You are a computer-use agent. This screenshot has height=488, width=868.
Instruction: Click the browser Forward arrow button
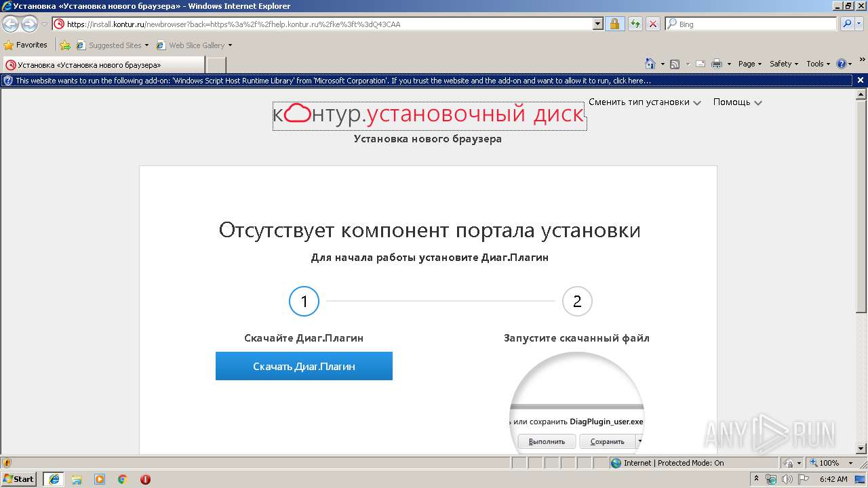pyautogui.click(x=29, y=24)
